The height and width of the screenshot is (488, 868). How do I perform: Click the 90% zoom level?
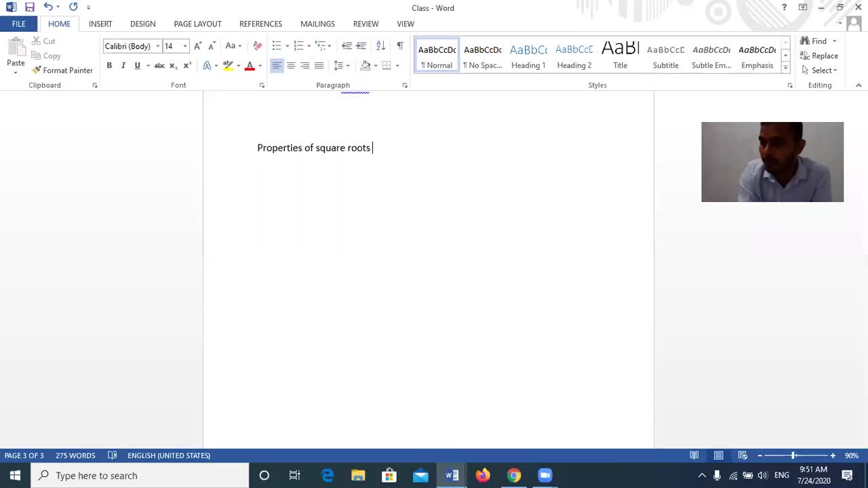(852, 455)
